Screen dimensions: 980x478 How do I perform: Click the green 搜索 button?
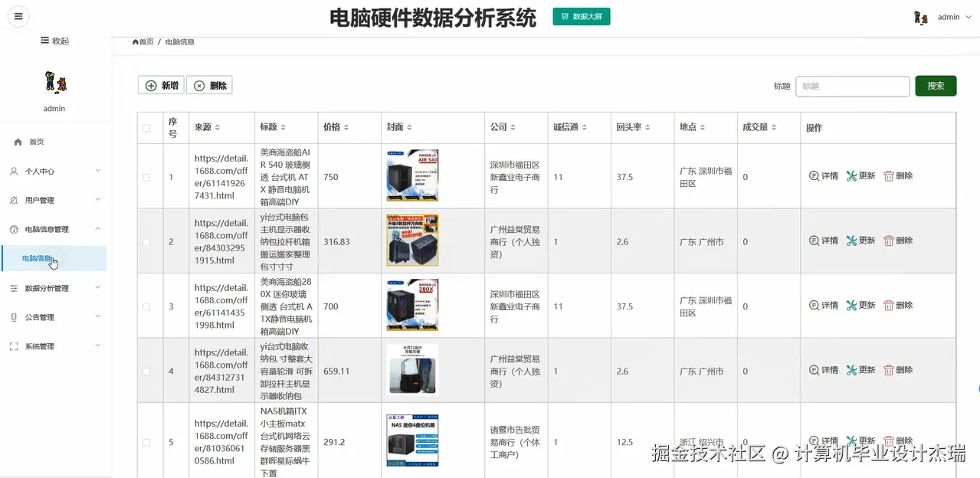936,86
